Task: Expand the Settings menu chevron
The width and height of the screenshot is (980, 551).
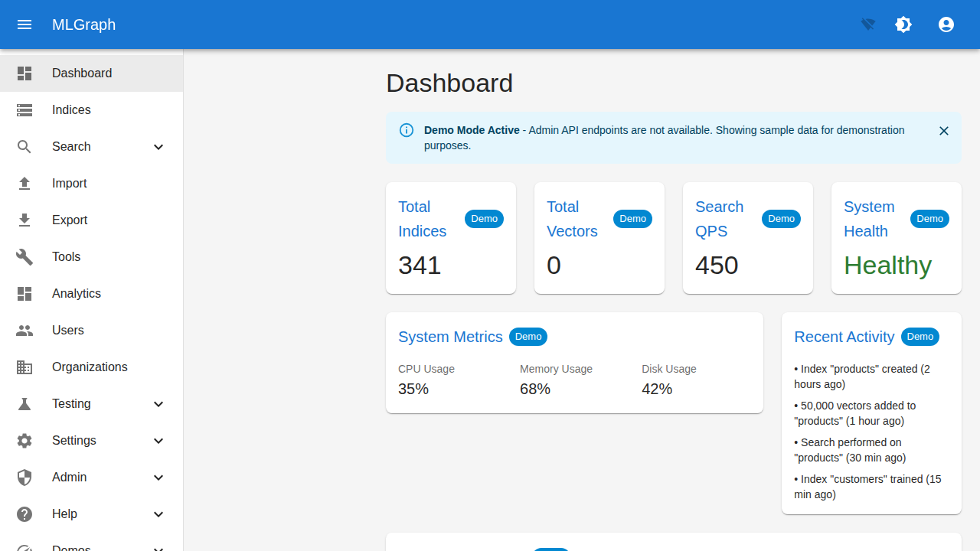Action: click(158, 440)
